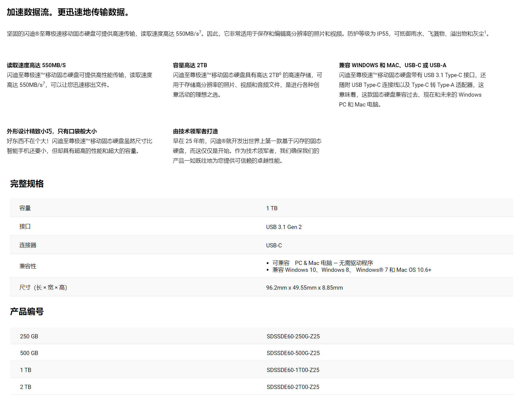Select the product number "SDSSDE60-2T00-Z25"

tap(293, 387)
